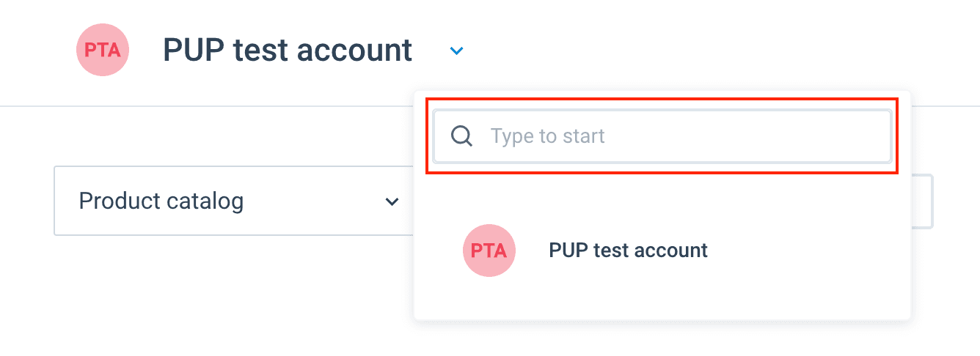Click the right end of the account search box
This screenshot has height=356, width=980.
coord(866,136)
